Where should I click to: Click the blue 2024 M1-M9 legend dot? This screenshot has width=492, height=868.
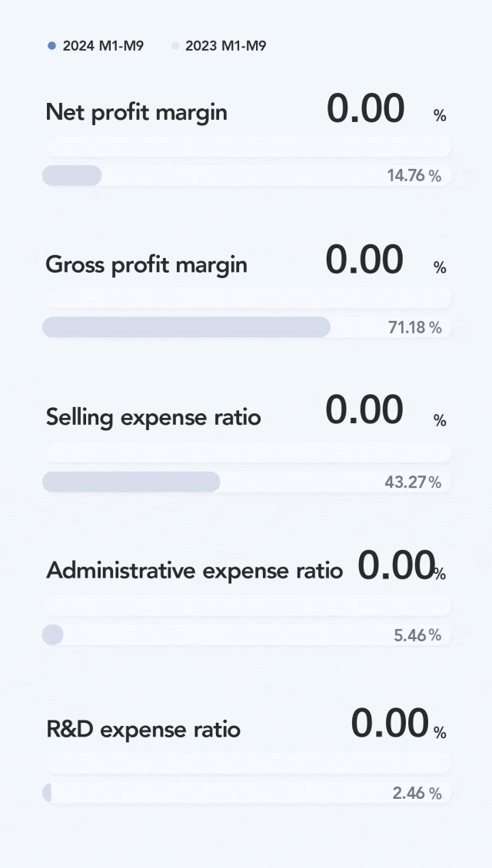coord(52,46)
